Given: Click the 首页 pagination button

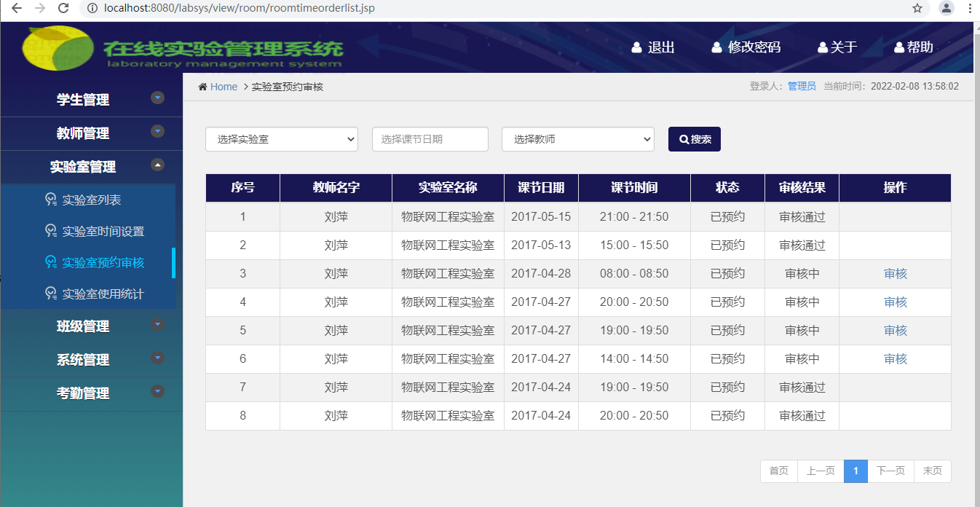Looking at the screenshot, I should pyautogui.click(x=779, y=471).
